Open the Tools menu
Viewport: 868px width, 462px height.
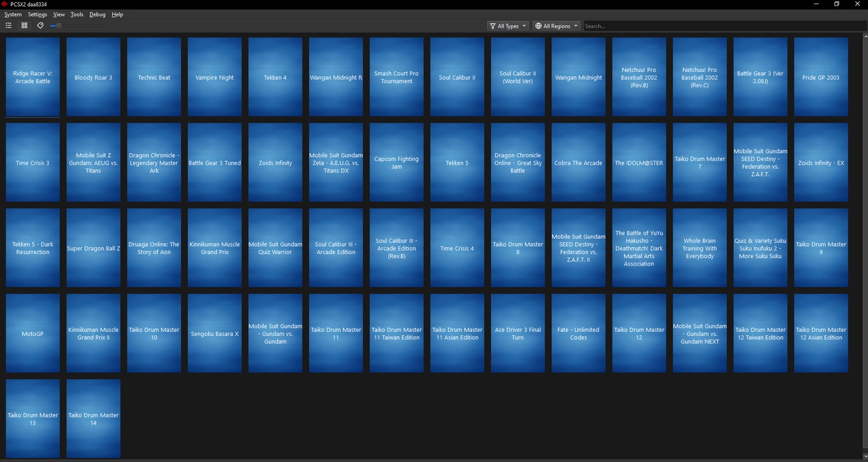coord(77,14)
